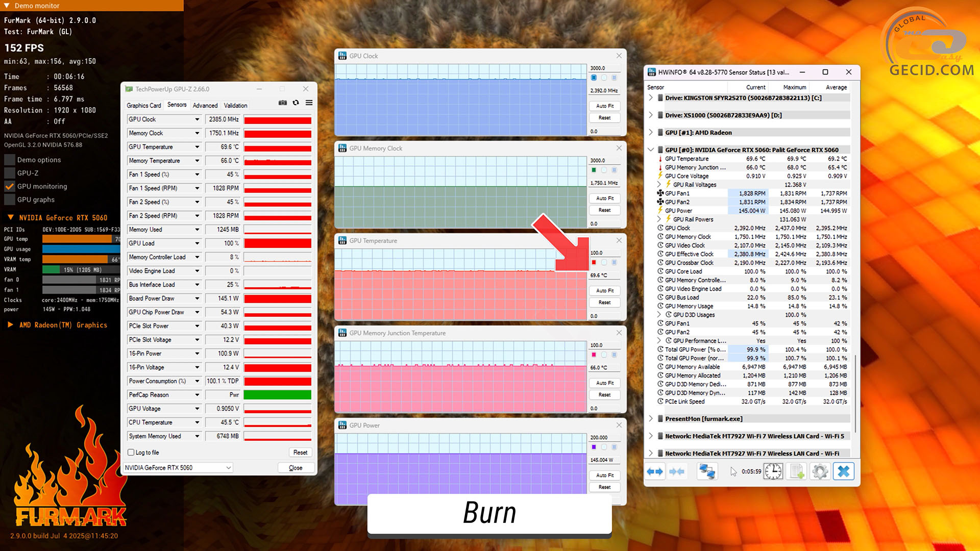The width and height of the screenshot is (980, 551).
Task: Click the fan icon beside GPU Fan1 1,828 RPM
Action: tap(660, 193)
